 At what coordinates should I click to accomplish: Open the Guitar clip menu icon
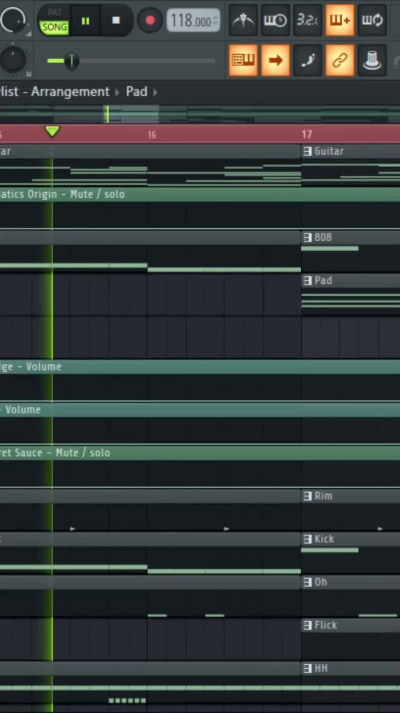pyautogui.click(x=308, y=151)
